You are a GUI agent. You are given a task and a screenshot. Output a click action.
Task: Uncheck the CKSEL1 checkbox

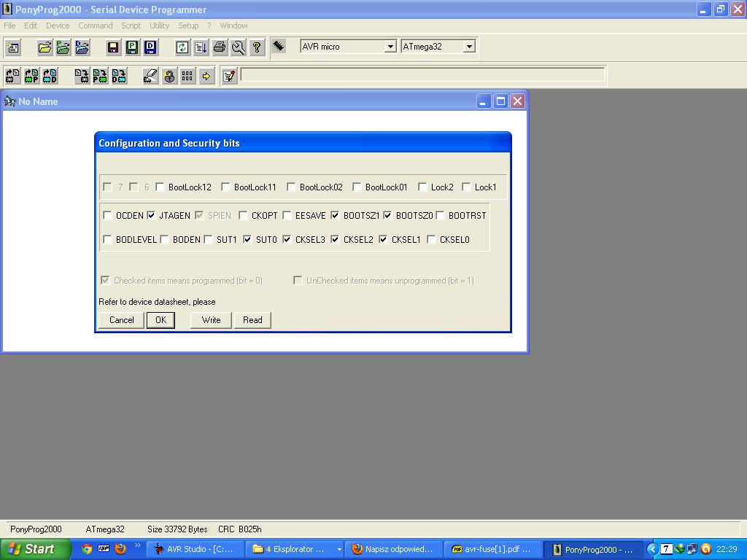[x=384, y=239]
